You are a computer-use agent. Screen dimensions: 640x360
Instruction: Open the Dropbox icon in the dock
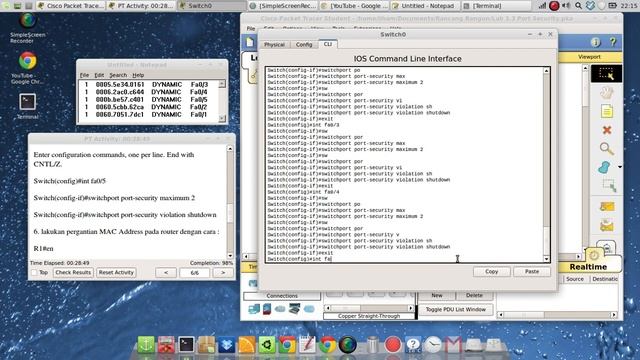coord(227,344)
